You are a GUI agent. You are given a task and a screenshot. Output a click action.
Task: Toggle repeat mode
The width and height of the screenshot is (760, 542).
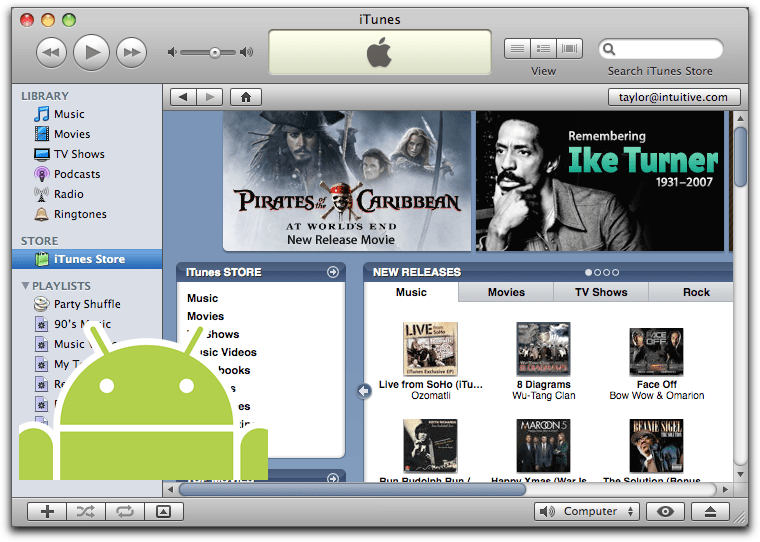(125, 511)
